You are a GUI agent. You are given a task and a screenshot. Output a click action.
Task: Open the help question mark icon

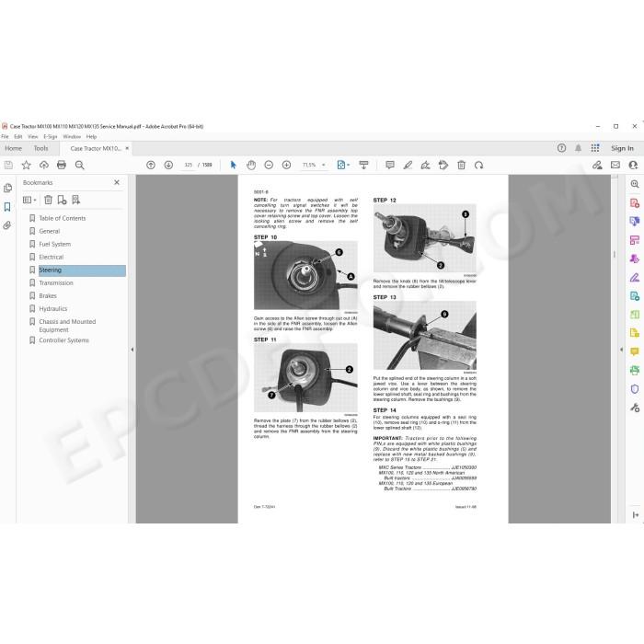tap(561, 148)
